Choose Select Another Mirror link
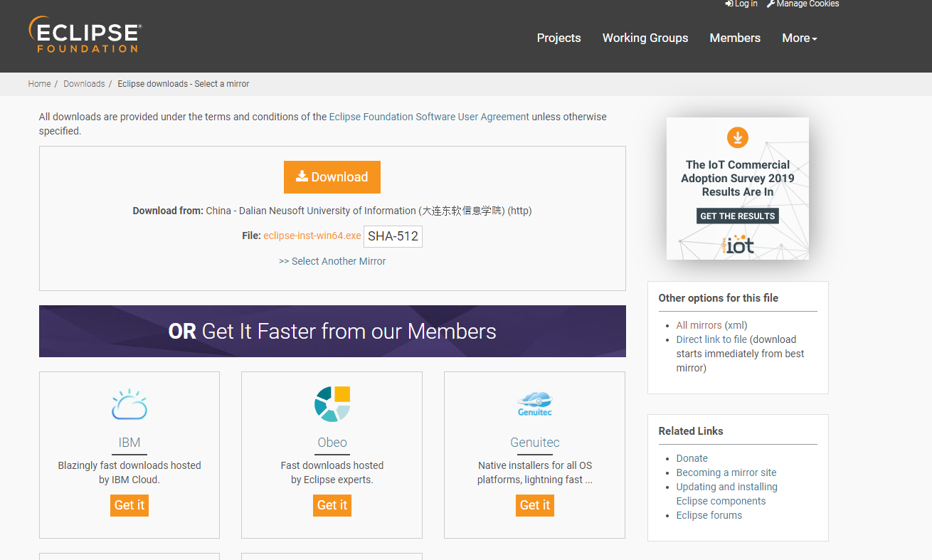The width and height of the screenshot is (932, 560). (x=332, y=261)
